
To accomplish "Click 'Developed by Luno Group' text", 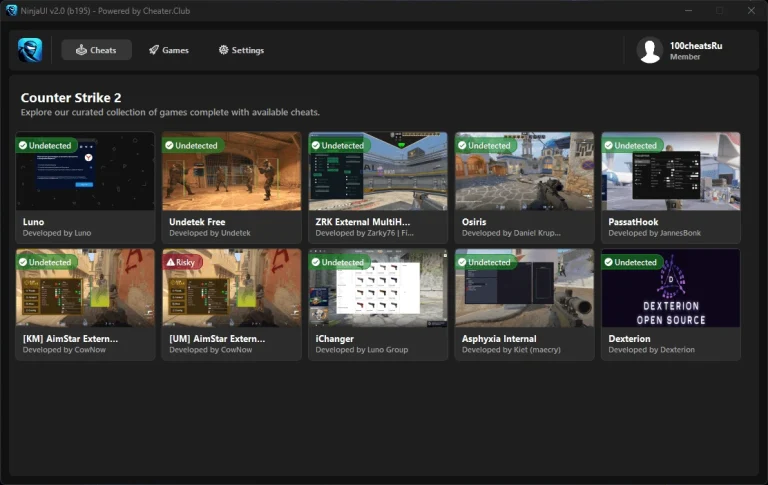I will click(x=361, y=350).
